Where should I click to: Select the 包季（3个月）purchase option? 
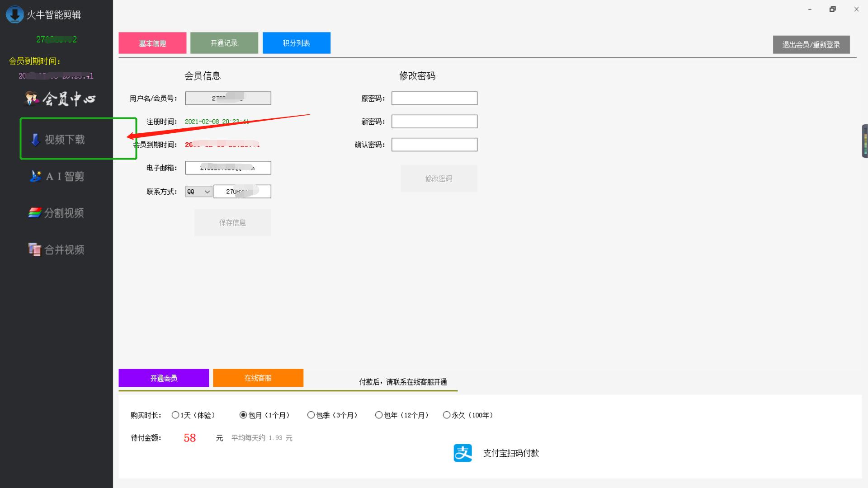click(311, 415)
